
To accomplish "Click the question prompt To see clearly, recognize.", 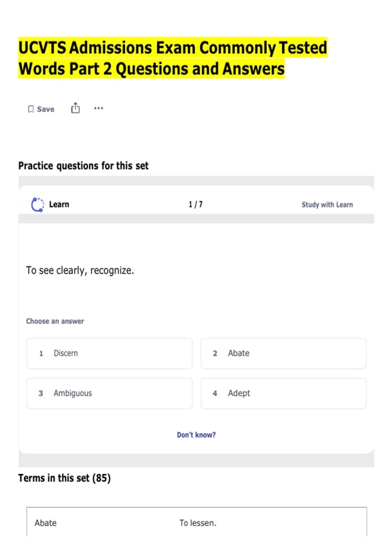I will [x=80, y=270].
